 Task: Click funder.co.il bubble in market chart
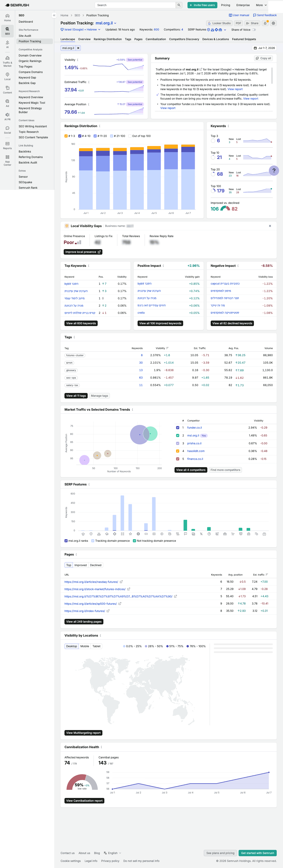(139, 435)
